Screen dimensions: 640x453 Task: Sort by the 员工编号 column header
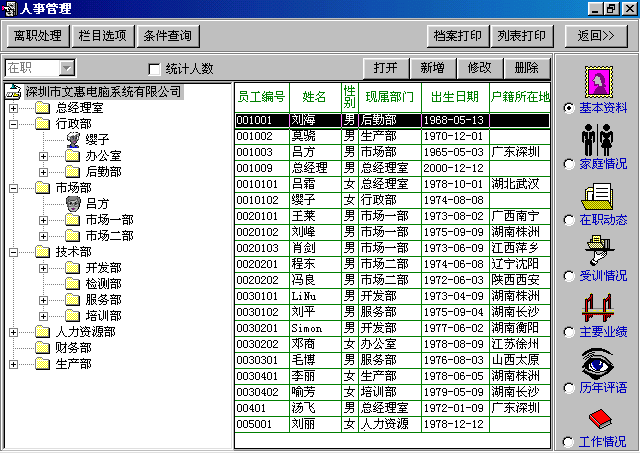(262, 97)
